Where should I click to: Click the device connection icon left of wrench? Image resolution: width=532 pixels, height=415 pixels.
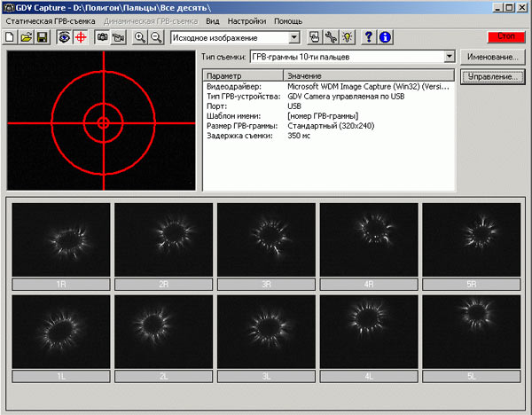[315, 37]
